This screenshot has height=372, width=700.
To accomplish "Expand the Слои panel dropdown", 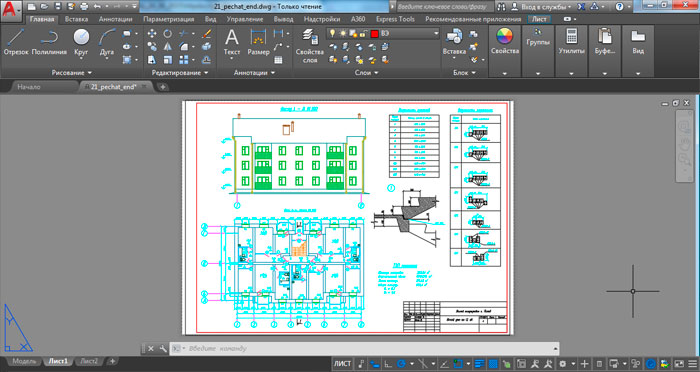I will (366, 72).
